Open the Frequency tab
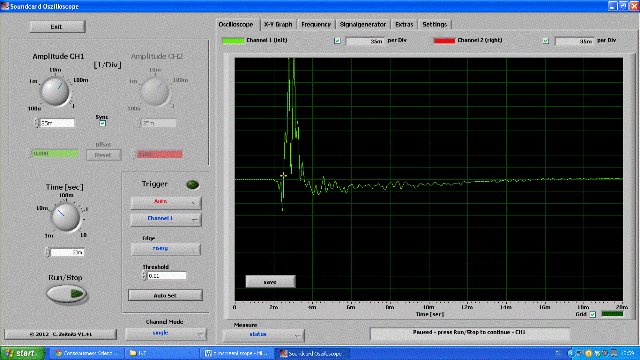The height and width of the screenshot is (360, 640). pos(316,24)
